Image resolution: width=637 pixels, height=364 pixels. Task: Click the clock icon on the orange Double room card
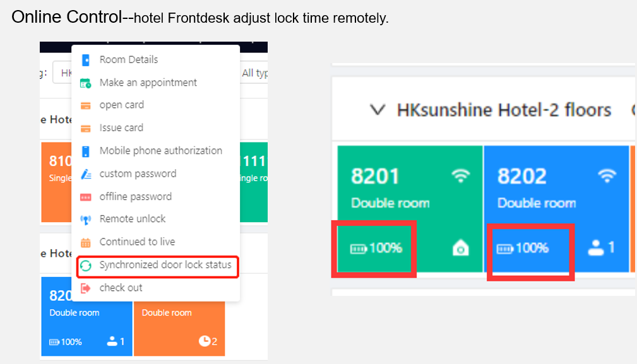click(204, 341)
